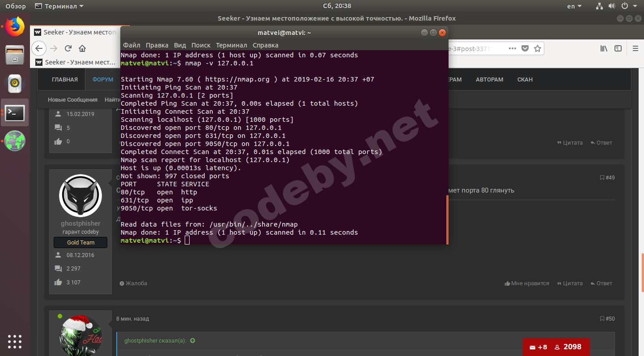644x356 pixels.
Task: Open the ghostphisher profile link
Action: pyautogui.click(x=80, y=223)
